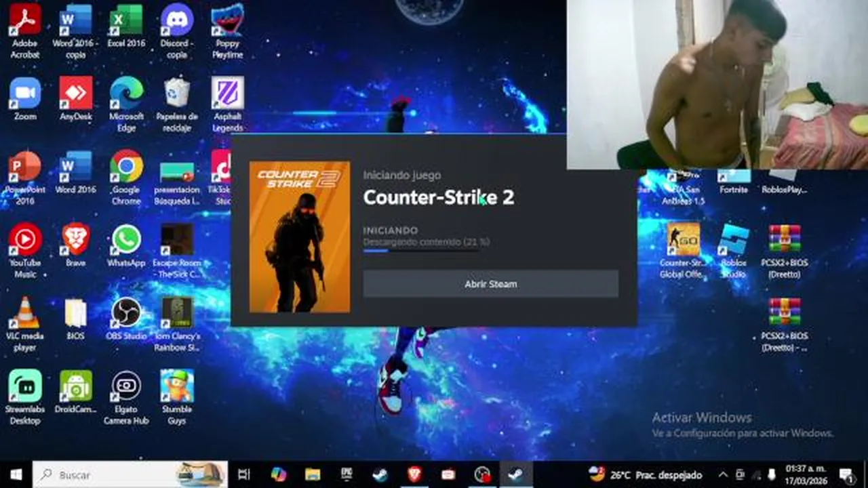Select the Tom Clancy's Rainbow Six icon
This screenshot has height=488, width=868.
point(177,324)
